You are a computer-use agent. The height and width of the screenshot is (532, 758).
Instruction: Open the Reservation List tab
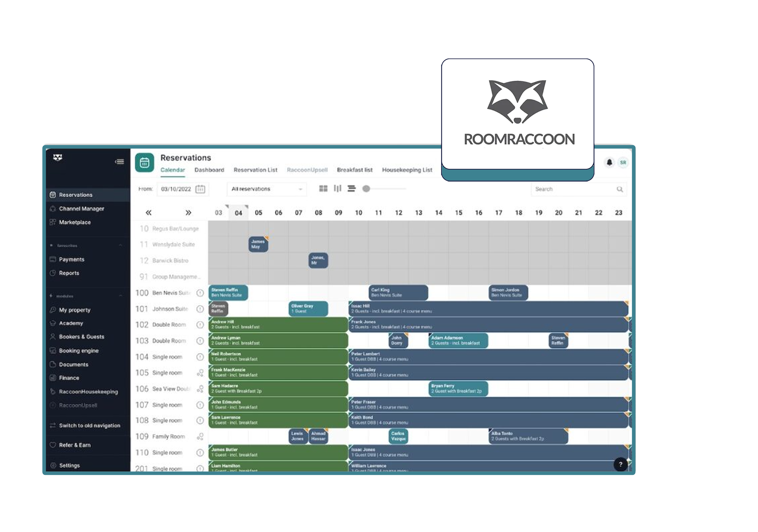pos(256,170)
